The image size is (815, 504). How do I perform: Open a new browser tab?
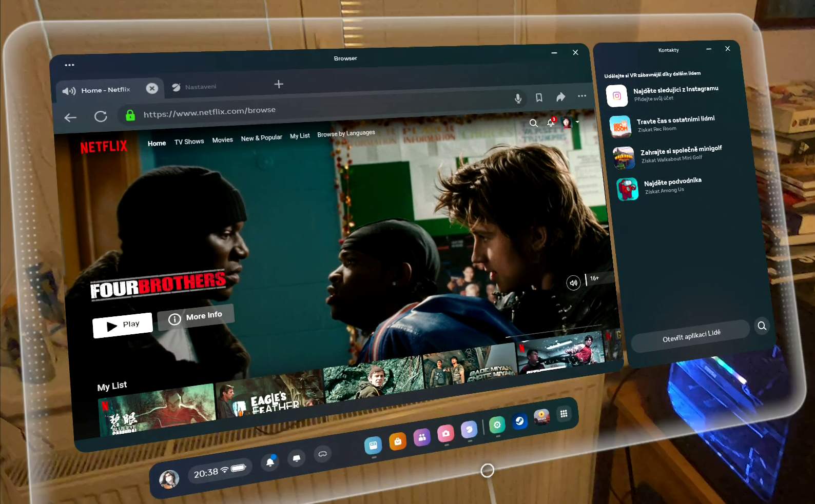[279, 84]
